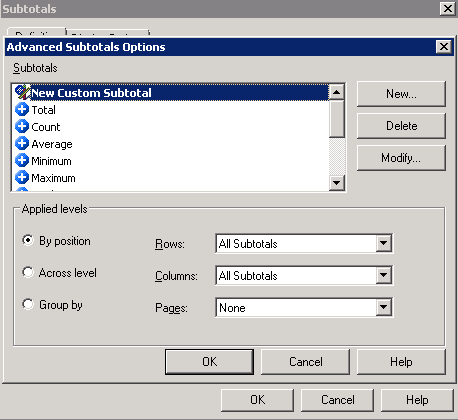The width and height of the screenshot is (458, 420).
Task: Close the Subtotals window
Action: (x=447, y=8)
